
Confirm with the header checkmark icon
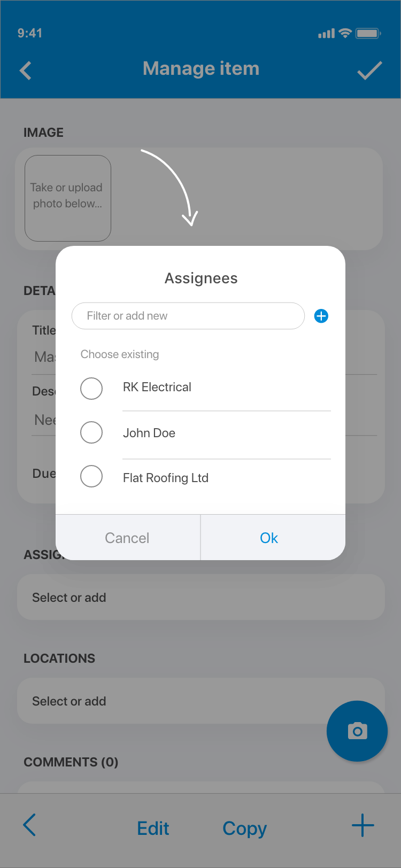[369, 71]
